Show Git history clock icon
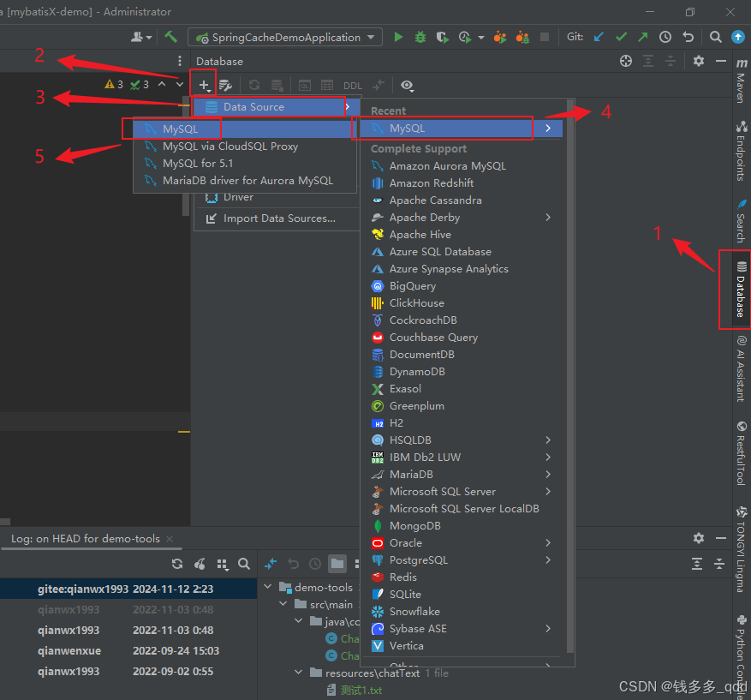The height and width of the screenshot is (700, 751). tap(665, 37)
